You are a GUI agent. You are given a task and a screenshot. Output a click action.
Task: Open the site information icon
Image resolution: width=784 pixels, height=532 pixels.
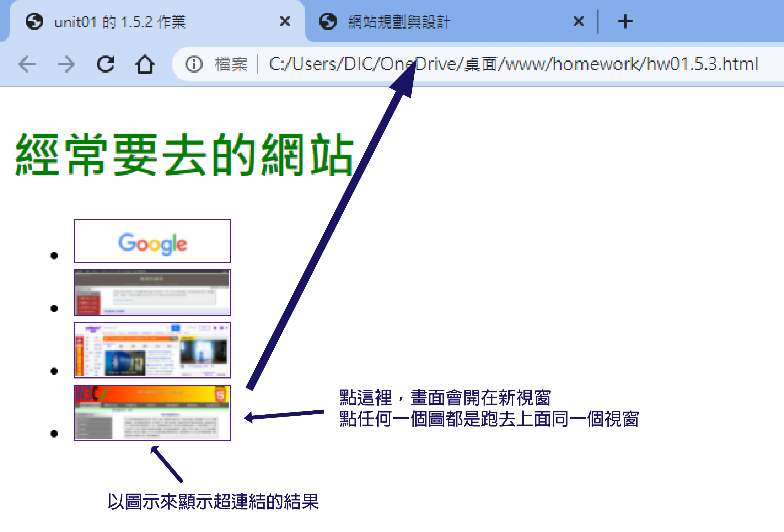click(194, 64)
